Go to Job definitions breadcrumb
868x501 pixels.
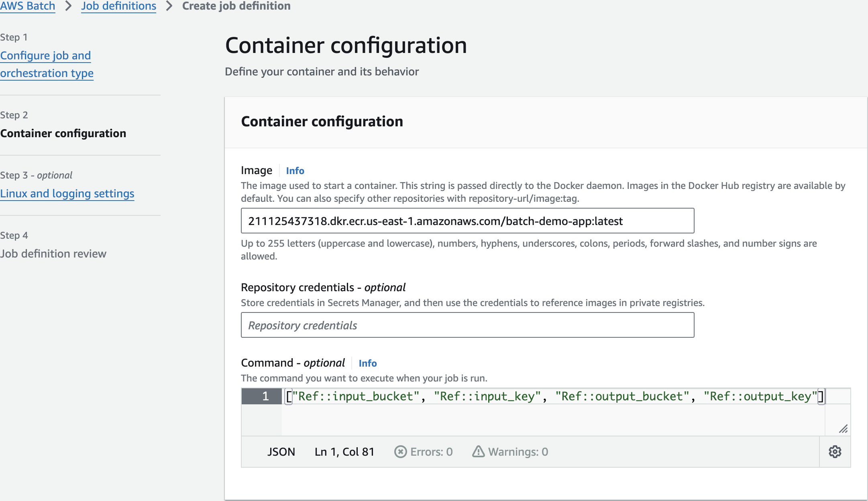pos(118,6)
